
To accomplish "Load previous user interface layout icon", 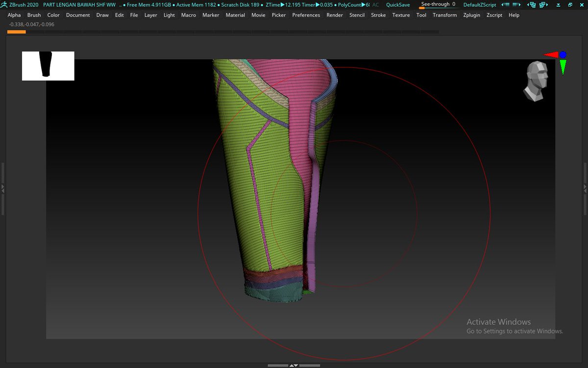I will click(x=531, y=5).
